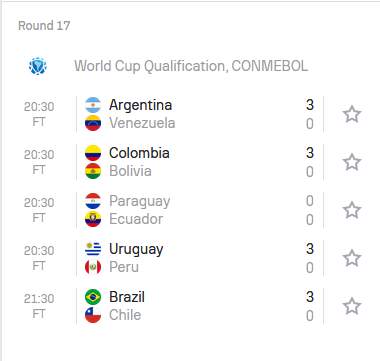The width and height of the screenshot is (380, 361).
Task: Star the Uruguay vs Peru match
Action: pyautogui.click(x=352, y=258)
